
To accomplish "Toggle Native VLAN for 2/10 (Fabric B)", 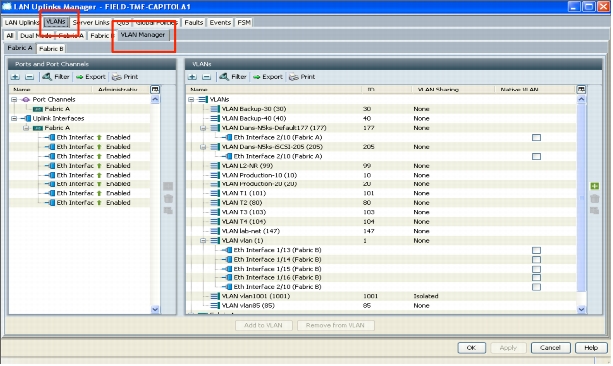I will click(536, 287).
